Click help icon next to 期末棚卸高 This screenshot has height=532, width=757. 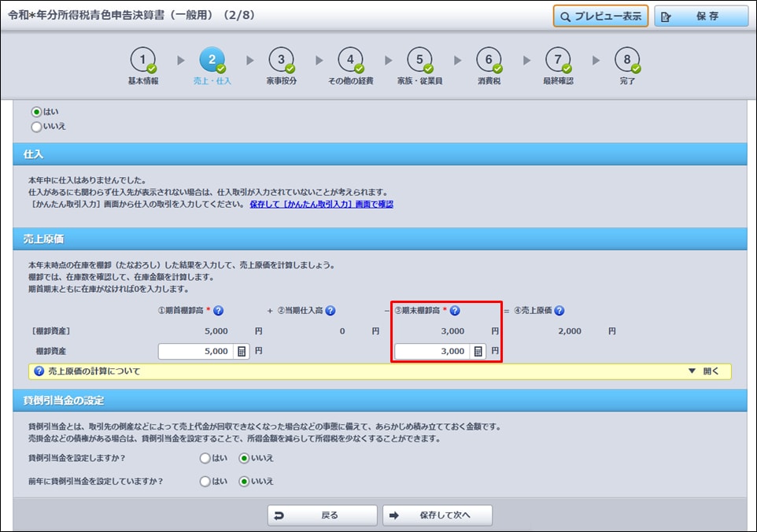click(454, 311)
